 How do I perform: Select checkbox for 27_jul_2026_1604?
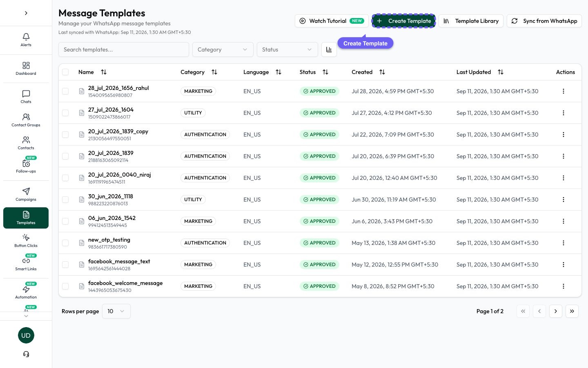click(65, 113)
